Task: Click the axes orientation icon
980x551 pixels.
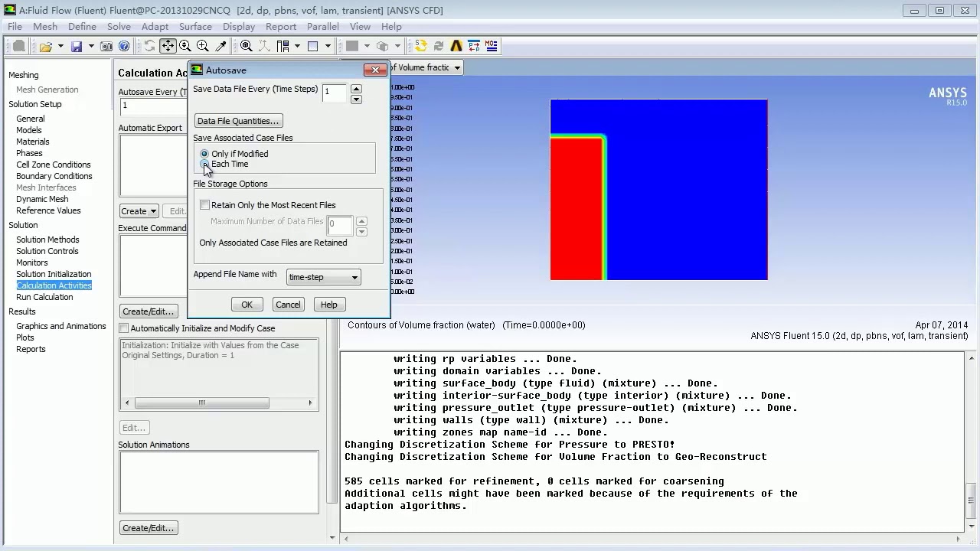Action: (x=264, y=46)
